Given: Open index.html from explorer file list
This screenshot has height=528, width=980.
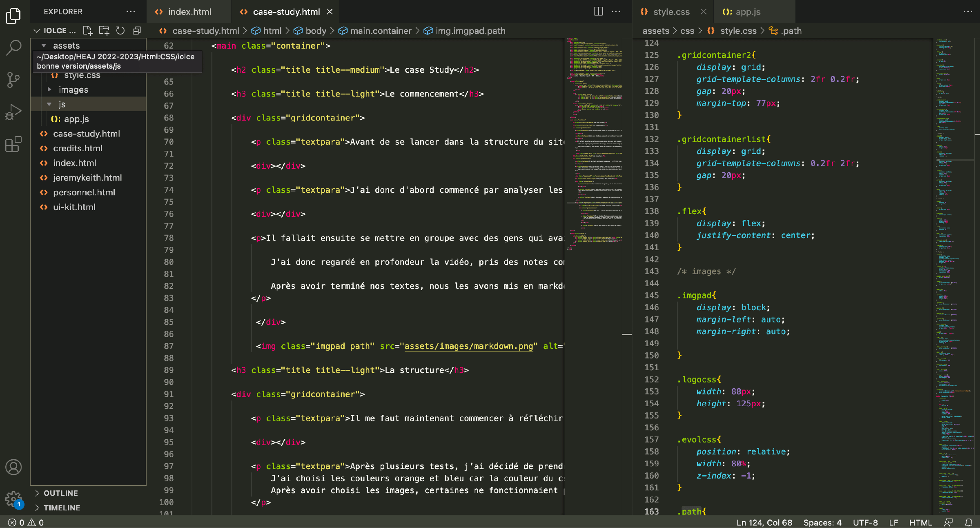Looking at the screenshot, I should point(88,163).
